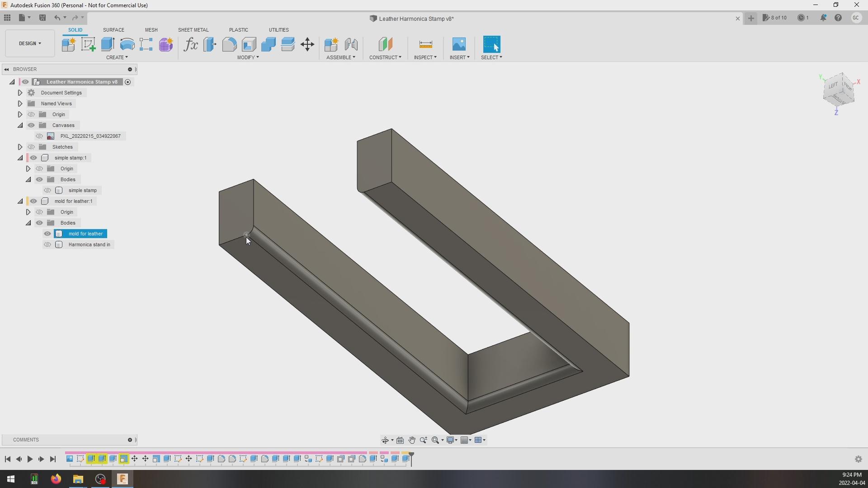Click the Revolve tool icon

[x=127, y=44]
